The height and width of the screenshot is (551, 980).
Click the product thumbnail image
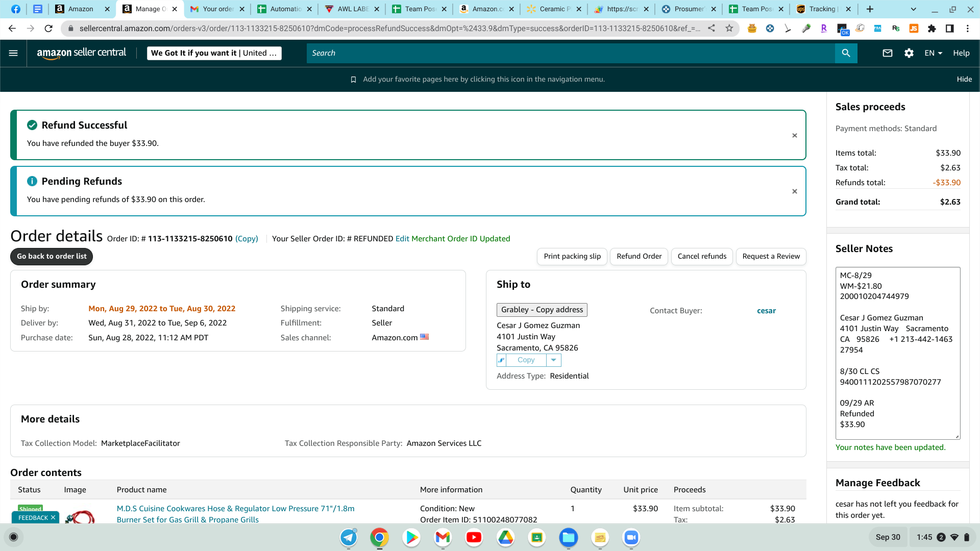click(80, 516)
